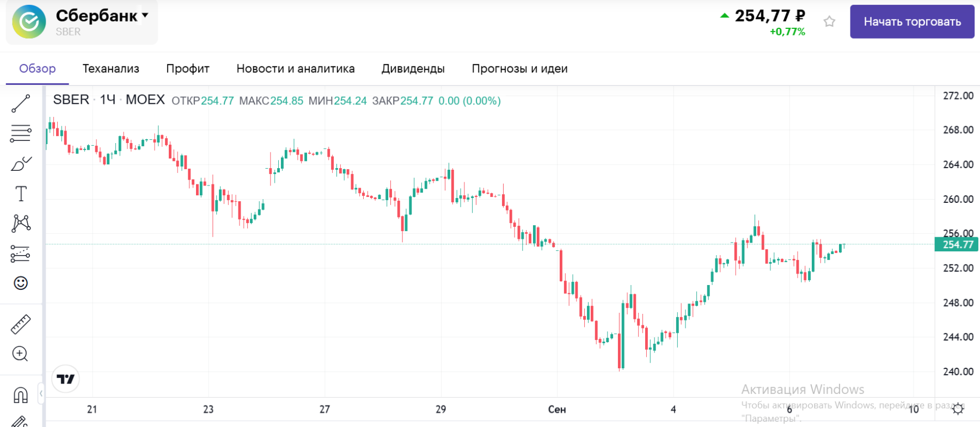Click the TradingView logo on chart

(x=66, y=379)
